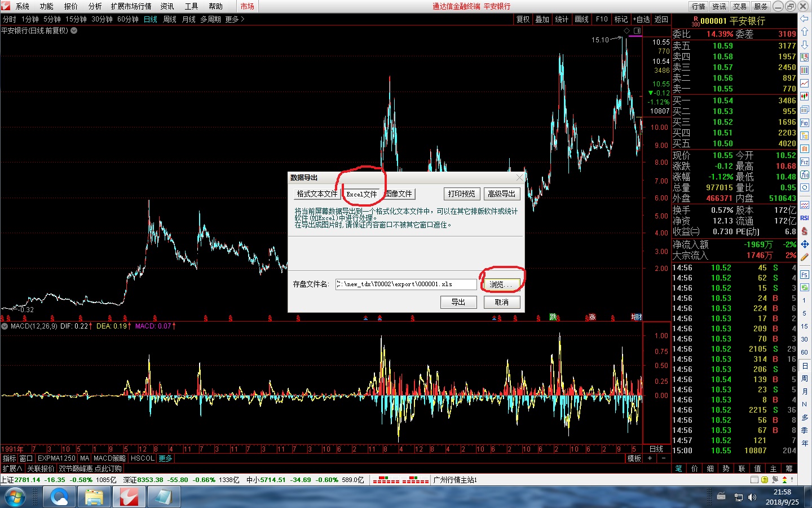The image size is (812, 508).
Task: Click the 复权 toolbar button
Action: click(523, 19)
